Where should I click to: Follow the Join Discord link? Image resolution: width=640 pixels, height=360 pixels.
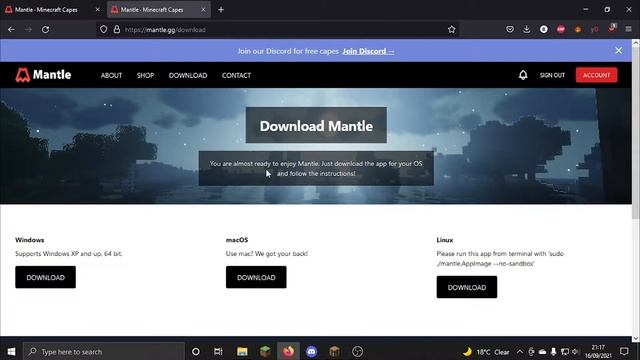(368, 51)
